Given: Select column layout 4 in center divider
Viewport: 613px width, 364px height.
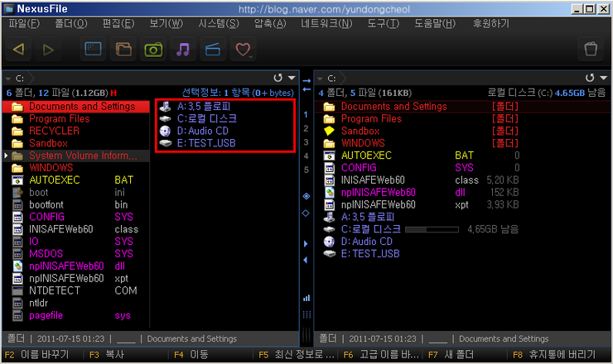Looking at the screenshot, I should click(x=306, y=156).
